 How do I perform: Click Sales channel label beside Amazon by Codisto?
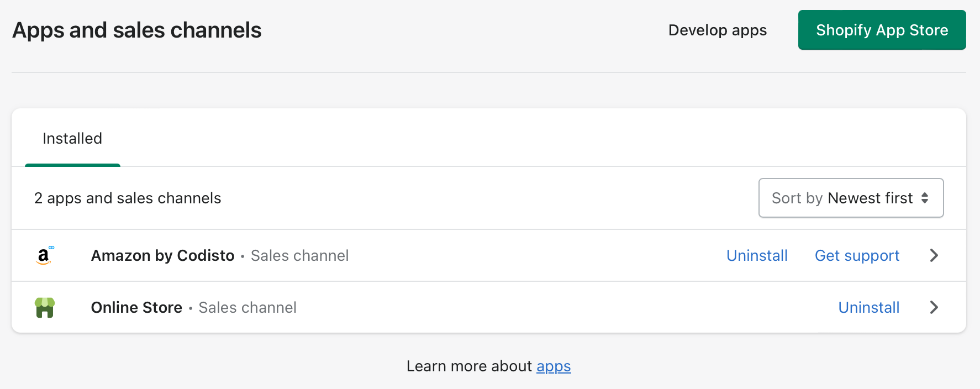299,255
